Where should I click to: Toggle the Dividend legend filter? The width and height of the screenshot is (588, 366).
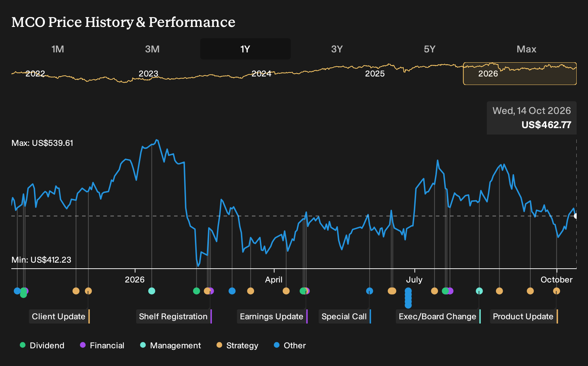tap(42, 345)
